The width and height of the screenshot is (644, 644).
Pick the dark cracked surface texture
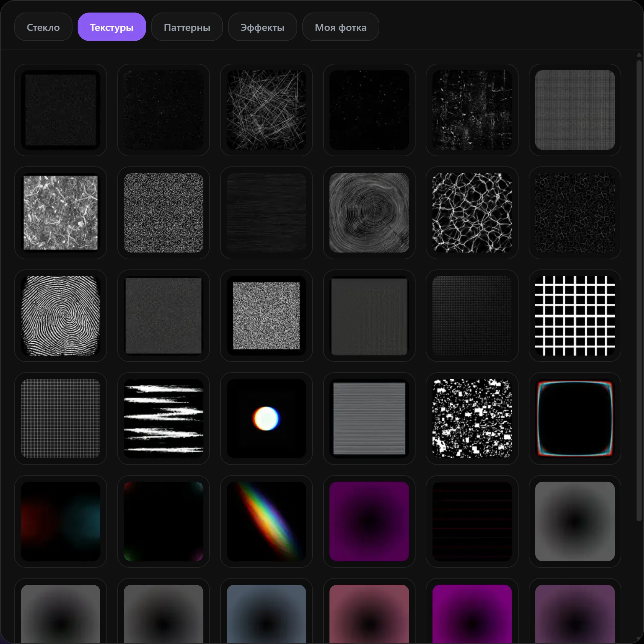[x=575, y=213]
